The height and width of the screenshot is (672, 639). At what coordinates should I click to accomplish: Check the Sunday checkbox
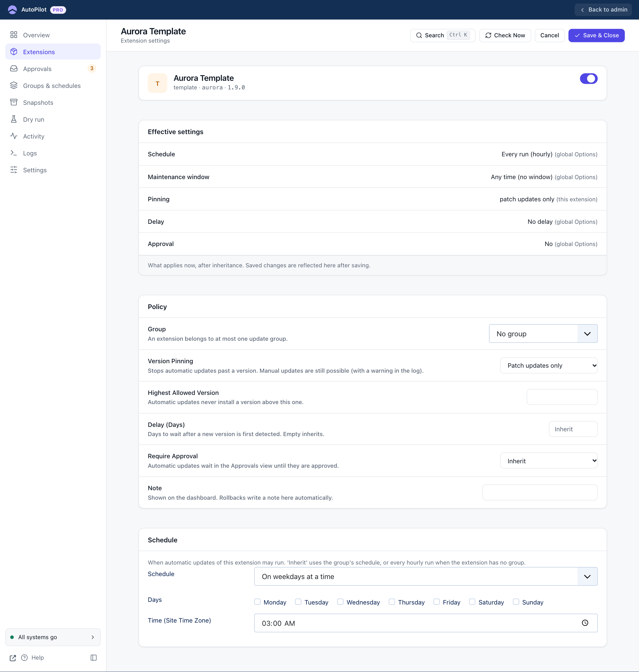click(516, 602)
